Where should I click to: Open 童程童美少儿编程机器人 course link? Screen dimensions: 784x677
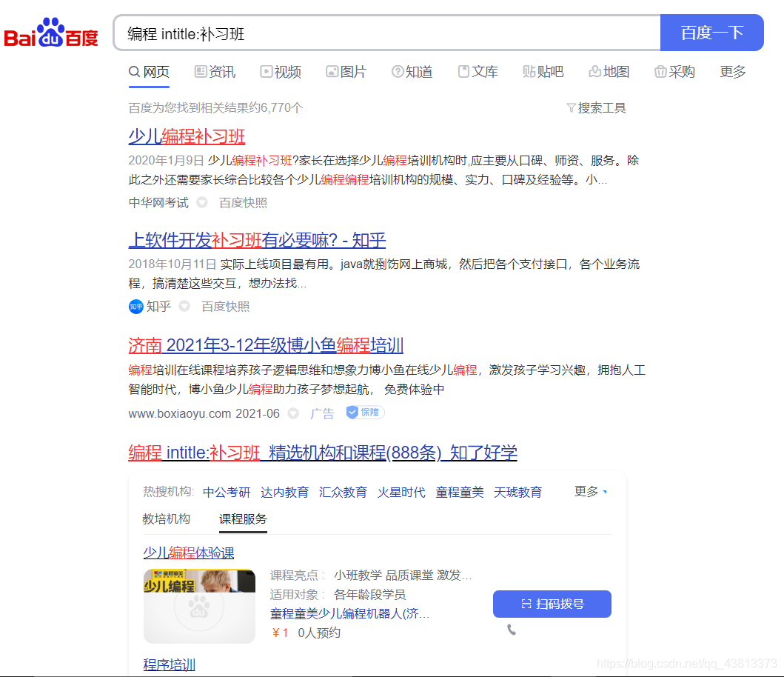pyautogui.click(x=349, y=613)
